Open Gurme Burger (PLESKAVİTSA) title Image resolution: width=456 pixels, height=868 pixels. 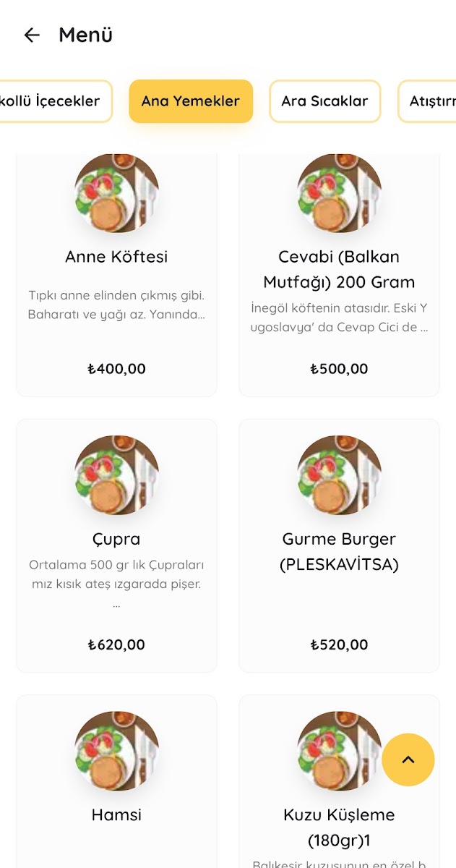[339, 551]
